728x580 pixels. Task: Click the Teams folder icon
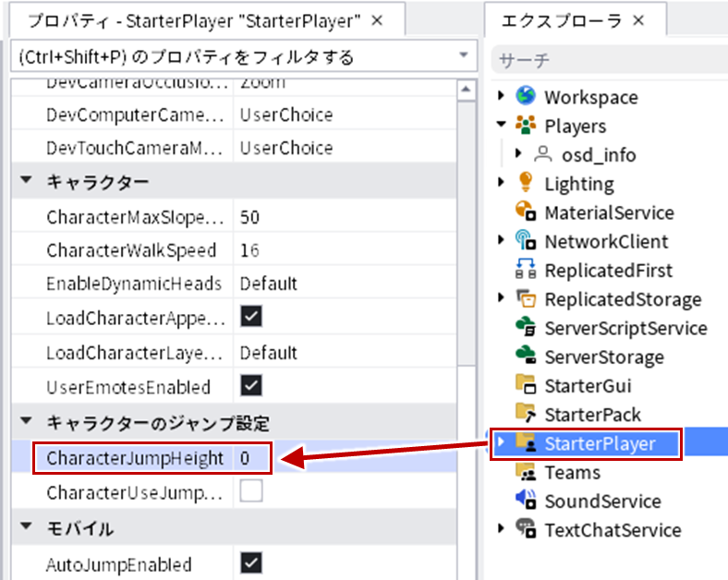pos(526,471)
